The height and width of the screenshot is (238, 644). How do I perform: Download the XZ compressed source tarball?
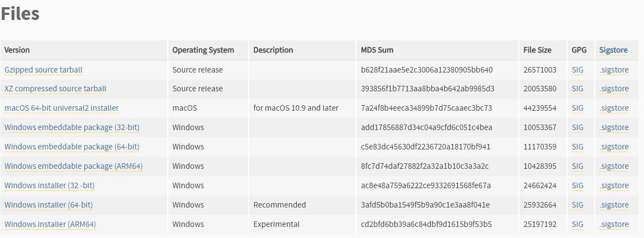55,89
